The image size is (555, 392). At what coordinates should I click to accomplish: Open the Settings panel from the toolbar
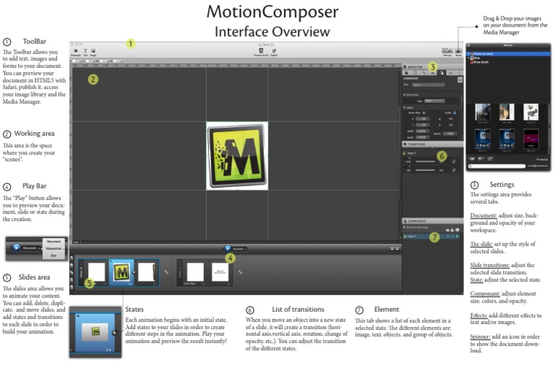[x=447, y=51]
